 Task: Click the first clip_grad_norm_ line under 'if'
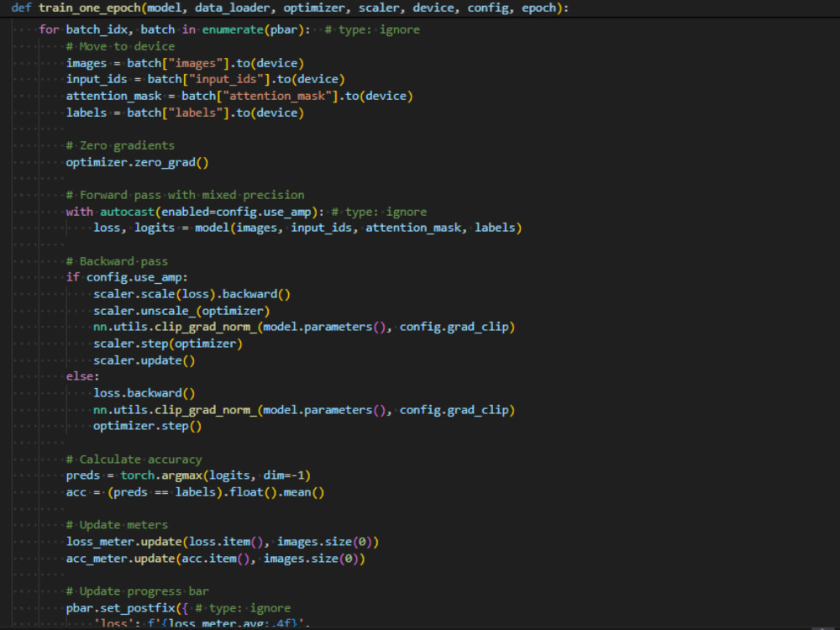(x=304, y=327)
